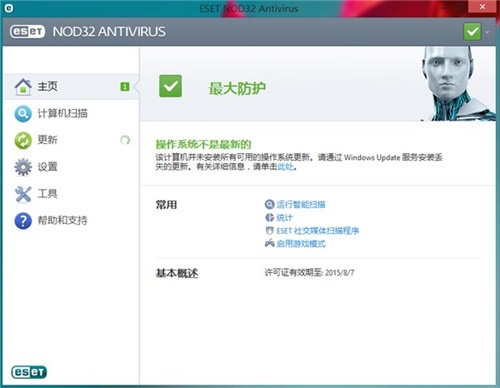Image resolution: width=500 pixels, height=388 pixels.
Task: Go to the 计算机扫描 section
Action: tap(71, 114)
